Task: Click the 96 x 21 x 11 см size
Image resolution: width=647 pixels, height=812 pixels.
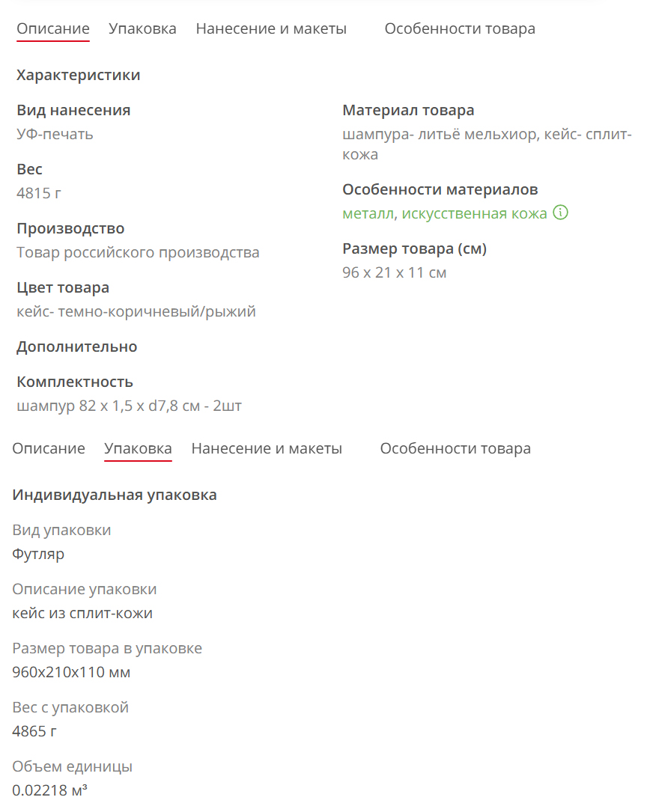Action: pos(394,273)
